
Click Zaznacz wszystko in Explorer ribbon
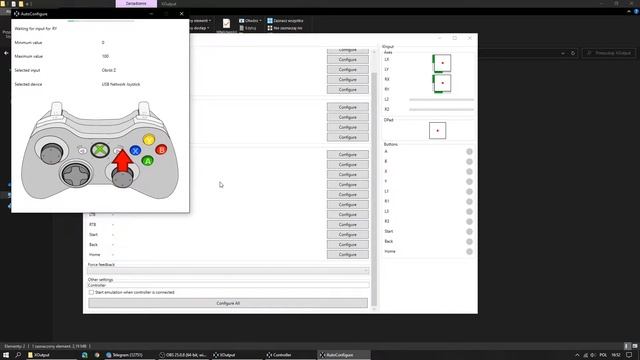[x=285, y=20]
